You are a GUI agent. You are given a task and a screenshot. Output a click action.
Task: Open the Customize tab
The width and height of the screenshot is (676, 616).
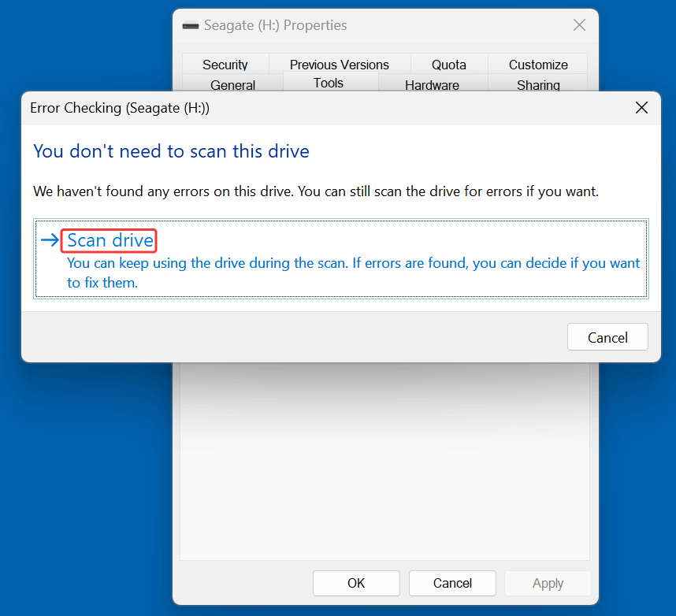pyautogui.click(x=537, y=64)
